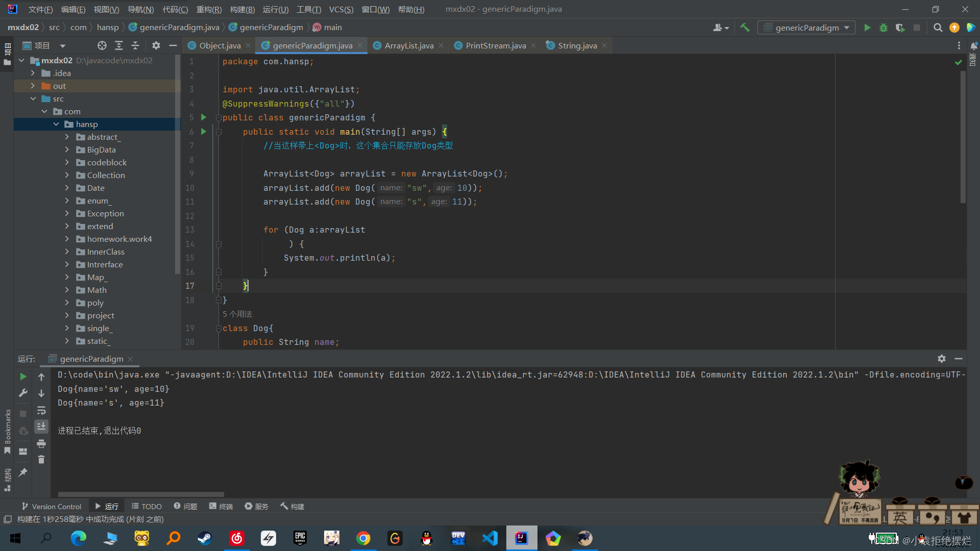Image resolution: width=980 pixels, height=551 pixels.
Task: Run genericParadigm with green play icon
Action: pyautogui.click(x=867, y=28)
